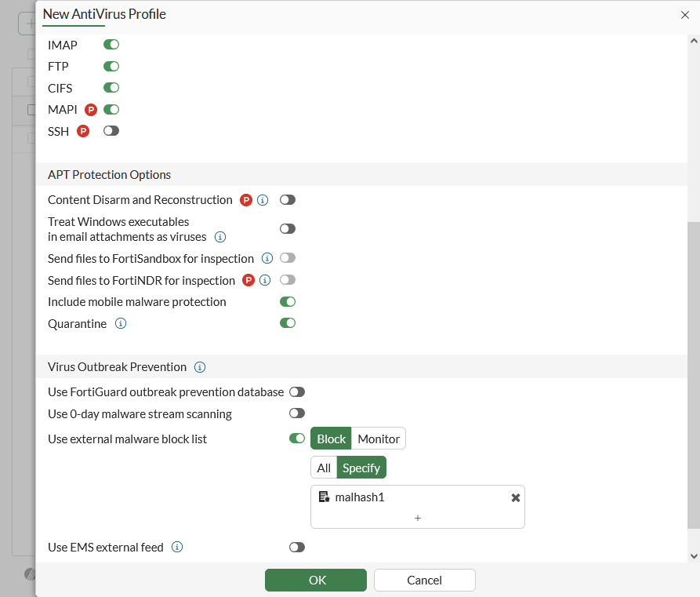Disable the Quarantine toggle
This screenshot has width=700, height=597.
288,322
